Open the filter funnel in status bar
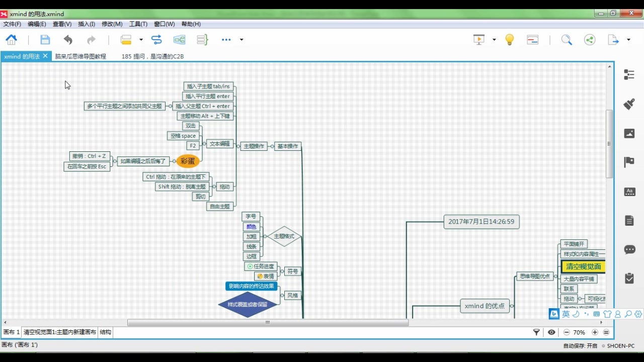Viewport: 644px width, 362px height. [536, 332]
